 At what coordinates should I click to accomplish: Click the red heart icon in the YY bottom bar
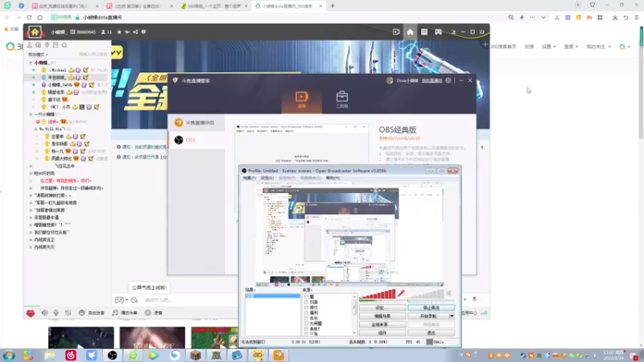(31, 313)
